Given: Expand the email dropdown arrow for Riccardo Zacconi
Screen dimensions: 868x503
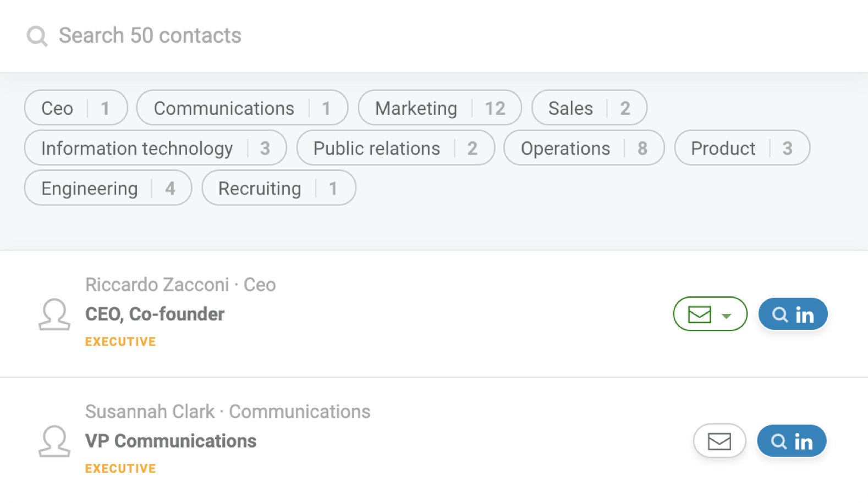Looking at the screenshot, I should tap(726, 316).
